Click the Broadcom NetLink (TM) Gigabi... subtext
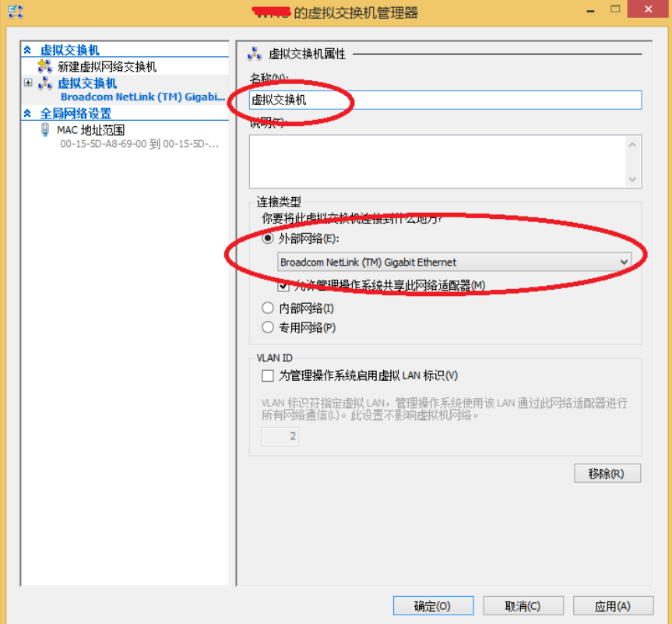Viewport: 672px width, 624px height. coord(142,97)
